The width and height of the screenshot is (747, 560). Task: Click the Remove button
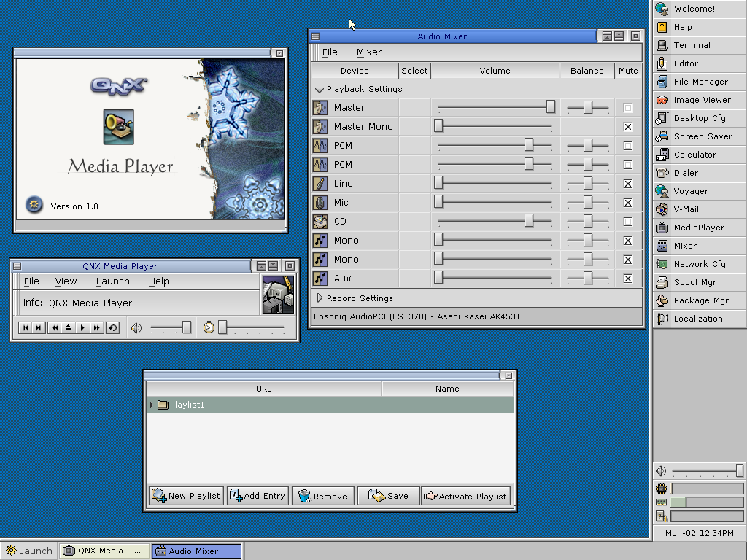coord(323,496)
